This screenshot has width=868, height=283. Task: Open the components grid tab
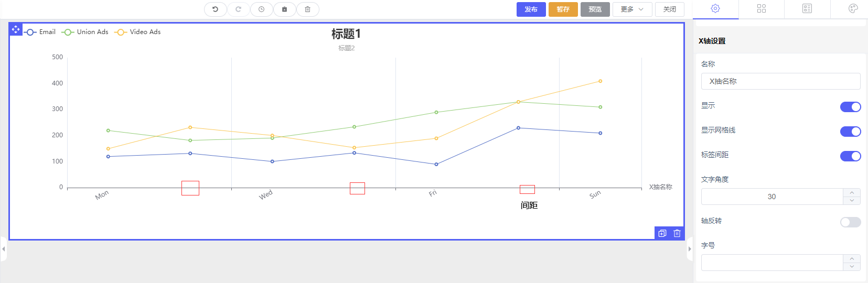click(762, 8)
